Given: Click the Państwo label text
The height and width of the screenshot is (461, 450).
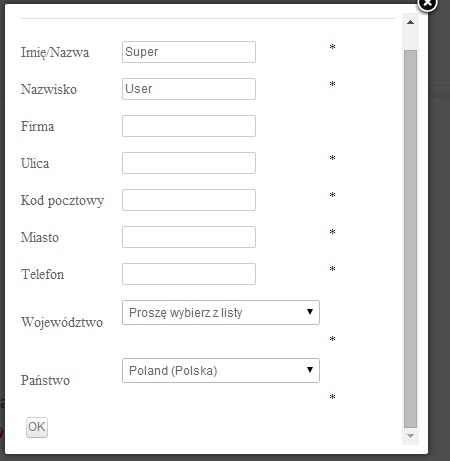Looking at the screenshot, I should click(45, 380).
